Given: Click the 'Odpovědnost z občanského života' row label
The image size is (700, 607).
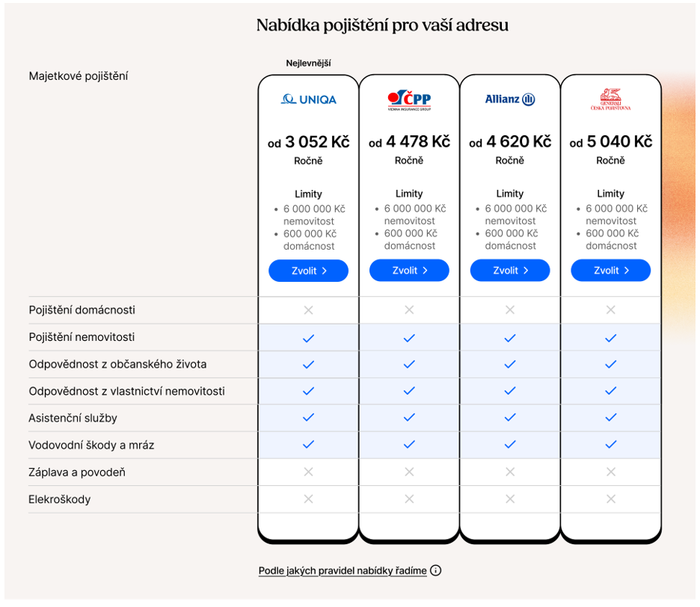Looking at the screenshot, I should [x=117, y=365].
